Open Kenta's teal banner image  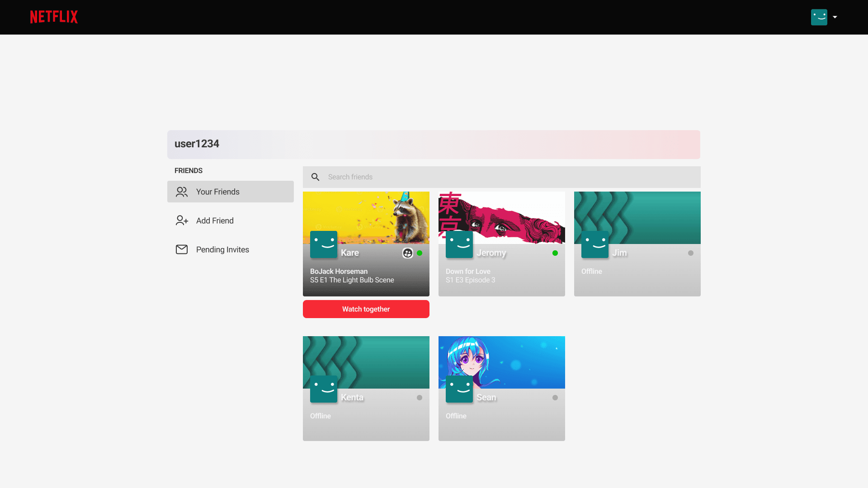[366, 362]
